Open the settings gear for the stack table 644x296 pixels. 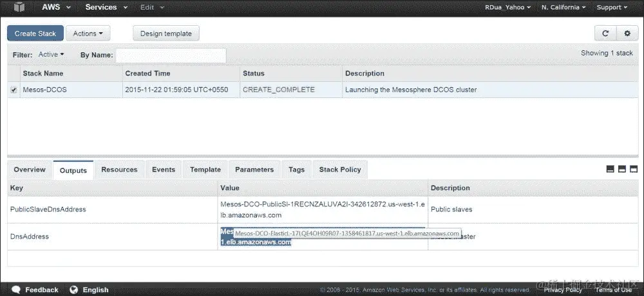627,34
